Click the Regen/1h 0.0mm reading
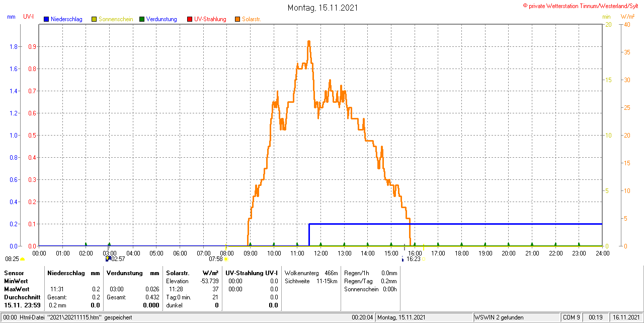 coord(370,273)
